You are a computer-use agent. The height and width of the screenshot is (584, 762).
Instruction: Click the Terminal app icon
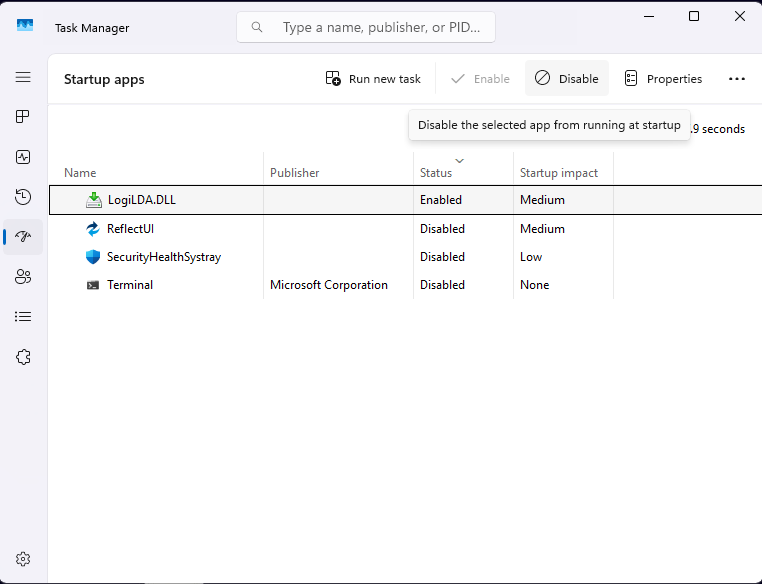point(93,285)
